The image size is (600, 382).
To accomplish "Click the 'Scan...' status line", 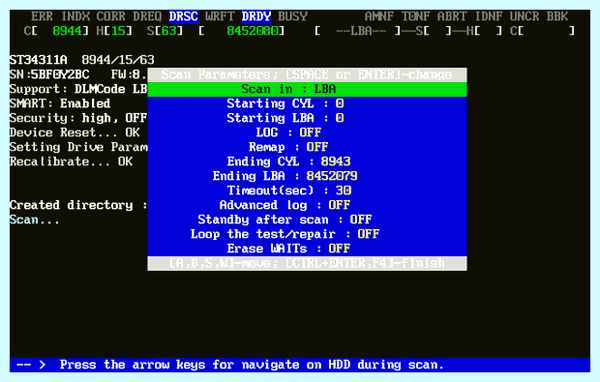I will (x=34, y=220).
